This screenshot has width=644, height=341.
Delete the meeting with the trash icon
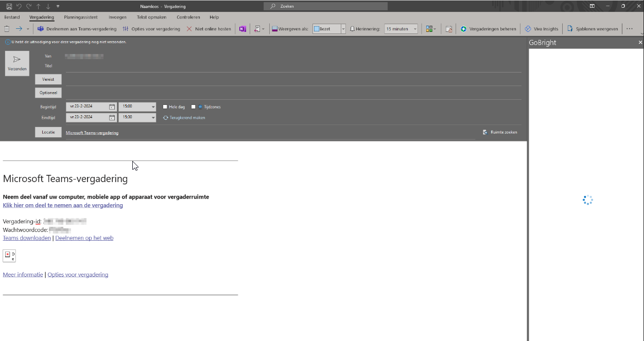pos(7,29)
